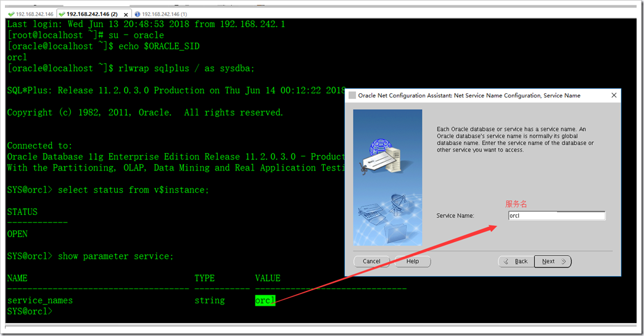Click the 'echo $ORACLE_SID' command line
Viewport: 644px width, 336px height.
[x=159, y=46]
